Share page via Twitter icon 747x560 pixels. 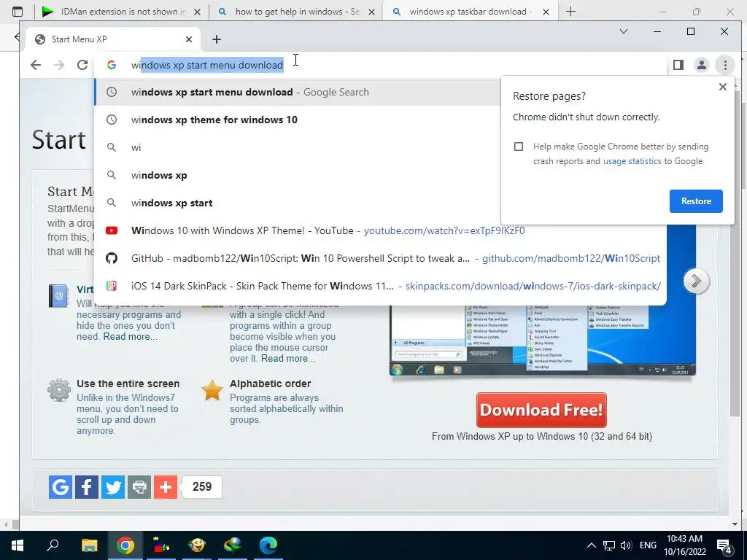[113, 486]
